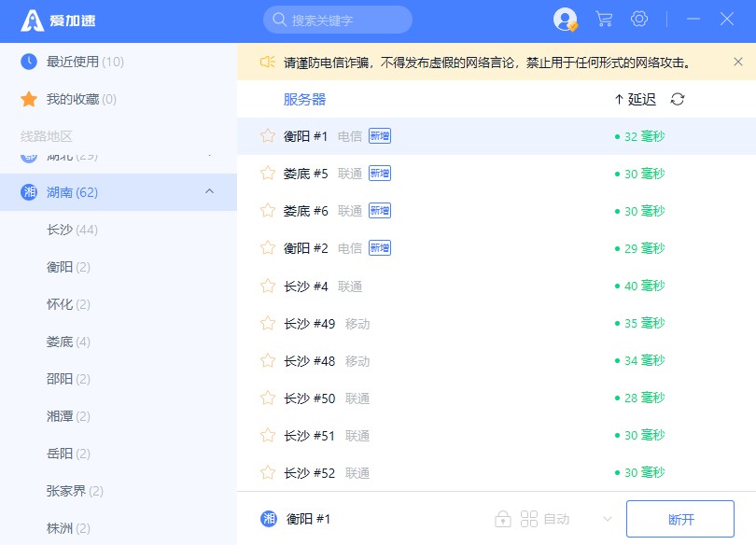Favorite 长沙 #4 server with star
The height and width of the screenshot is (545, 756).
pyautogui.click(x=268, y=286)
